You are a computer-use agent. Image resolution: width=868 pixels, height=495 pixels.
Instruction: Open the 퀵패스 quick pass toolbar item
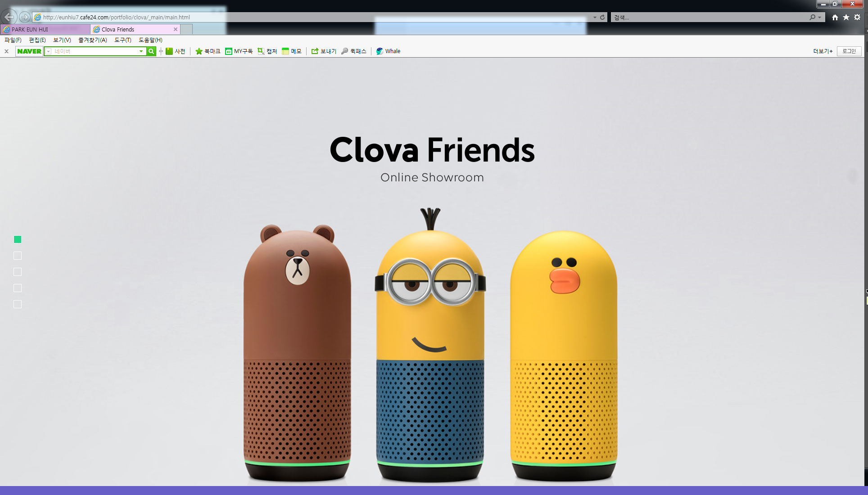coord(354,51)
